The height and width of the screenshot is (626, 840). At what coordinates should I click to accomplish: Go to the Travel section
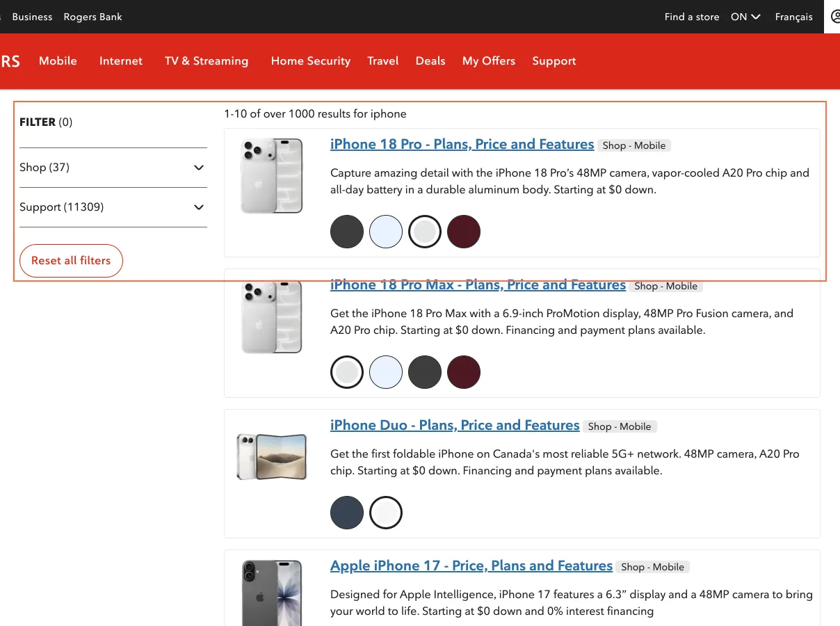383,61
